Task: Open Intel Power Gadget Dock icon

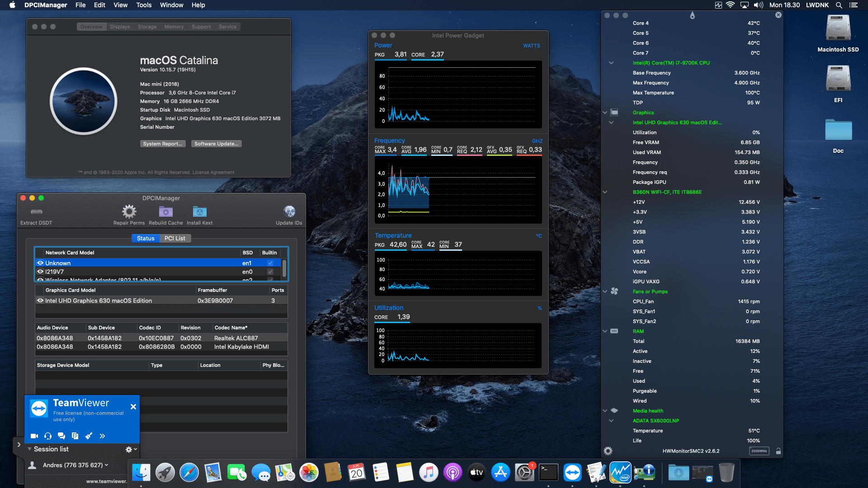Action: click(x=620, y=473)
